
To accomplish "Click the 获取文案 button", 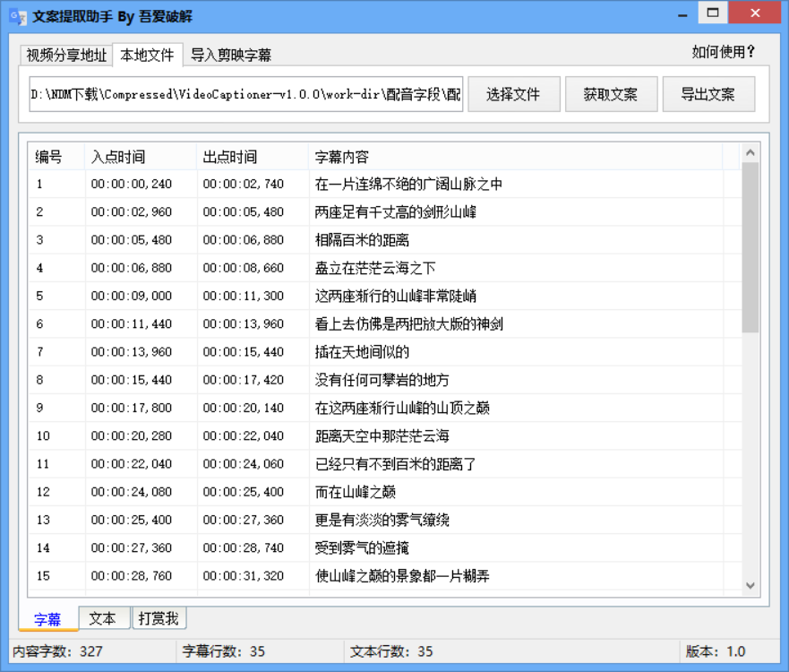I will point(612,93).
